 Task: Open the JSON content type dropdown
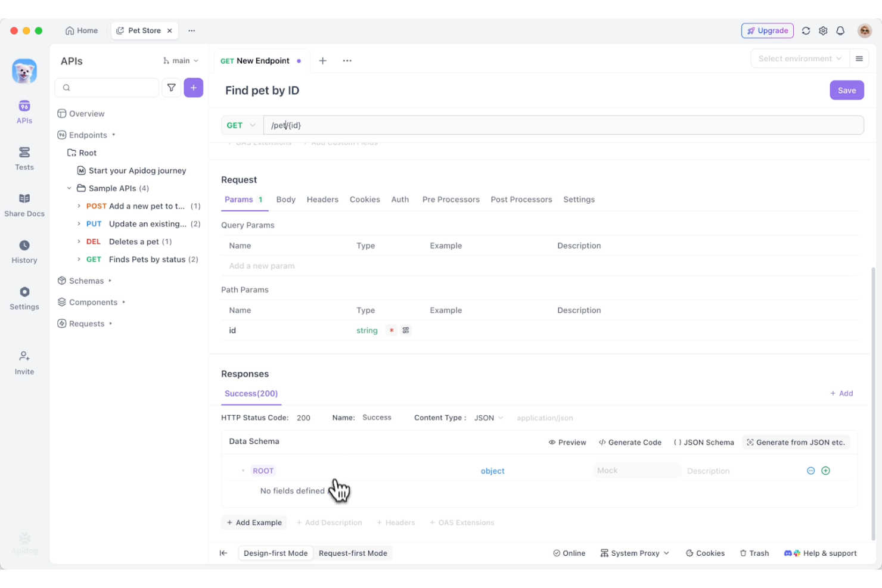click(x=489, y=418)
